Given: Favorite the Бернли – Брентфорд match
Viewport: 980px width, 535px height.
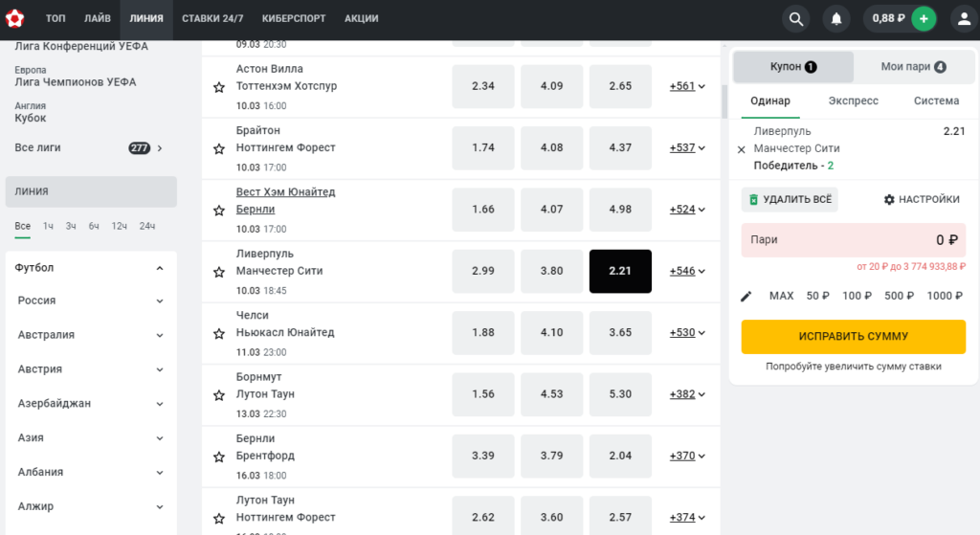Looking at the screenshot, I should click(x=219, y=457).
